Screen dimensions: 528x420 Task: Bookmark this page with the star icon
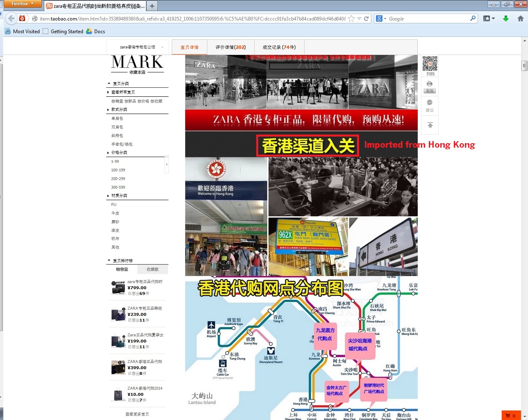point(351,18)
